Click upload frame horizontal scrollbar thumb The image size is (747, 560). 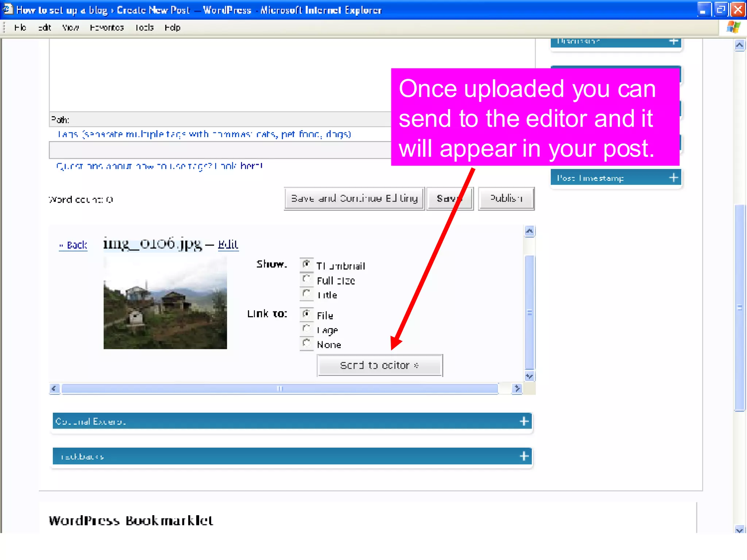[x=280, y=389]
